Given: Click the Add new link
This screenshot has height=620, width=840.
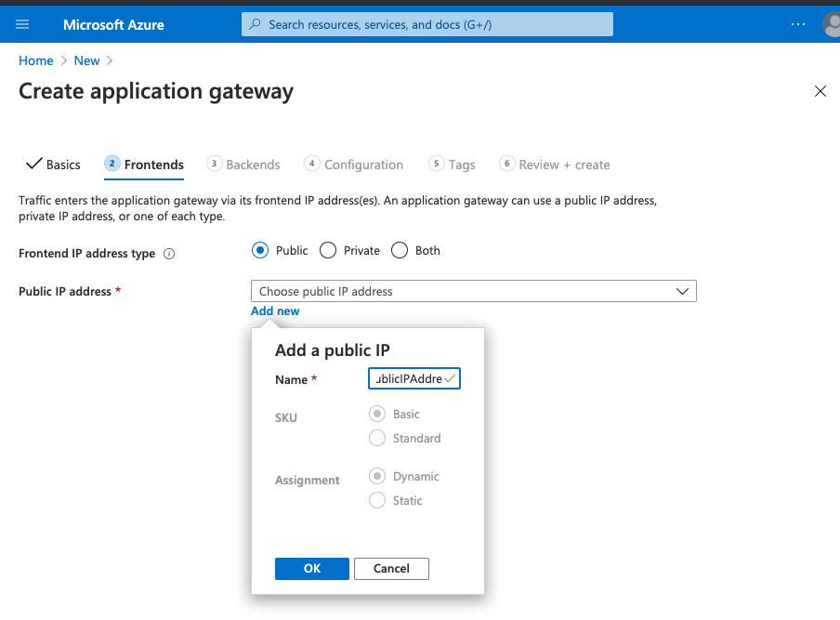Looking at the screenshot, I should click(275, 310).
